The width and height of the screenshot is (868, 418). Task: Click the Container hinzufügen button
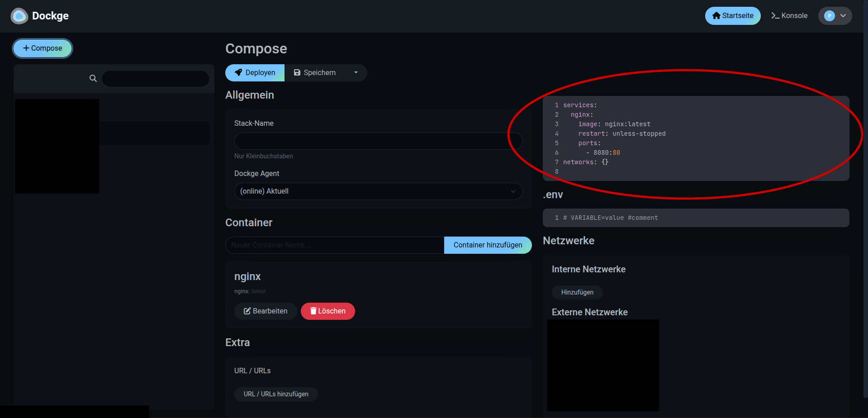tap(488, 245)
